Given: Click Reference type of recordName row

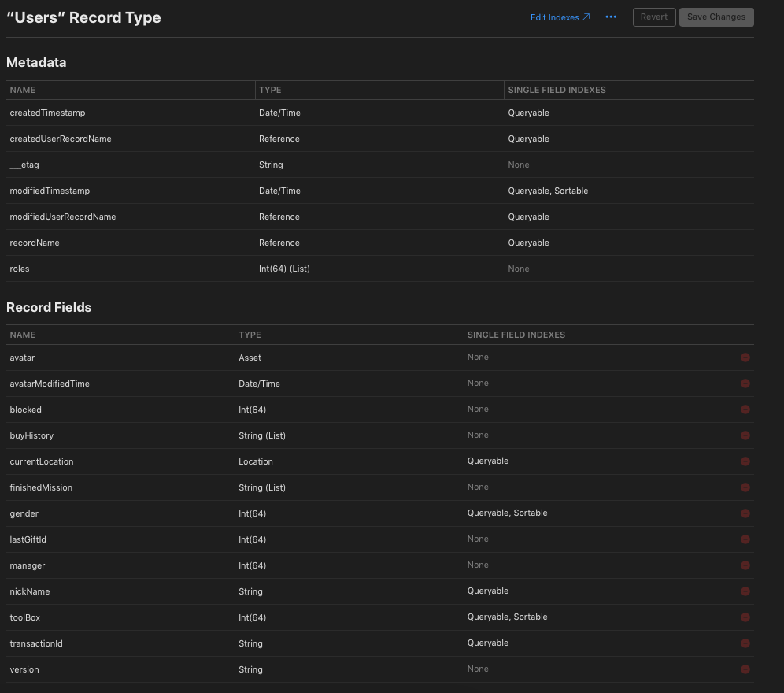Looking at the screenshot, I should [x=279, y=243].
